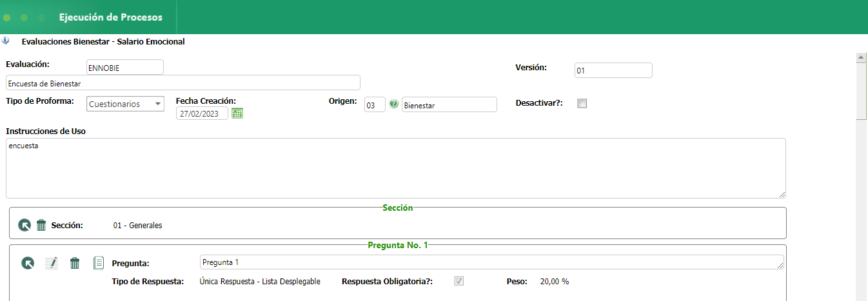Click the Pregunta 1 text field
The image size is (868, 301).
point(491,262)
